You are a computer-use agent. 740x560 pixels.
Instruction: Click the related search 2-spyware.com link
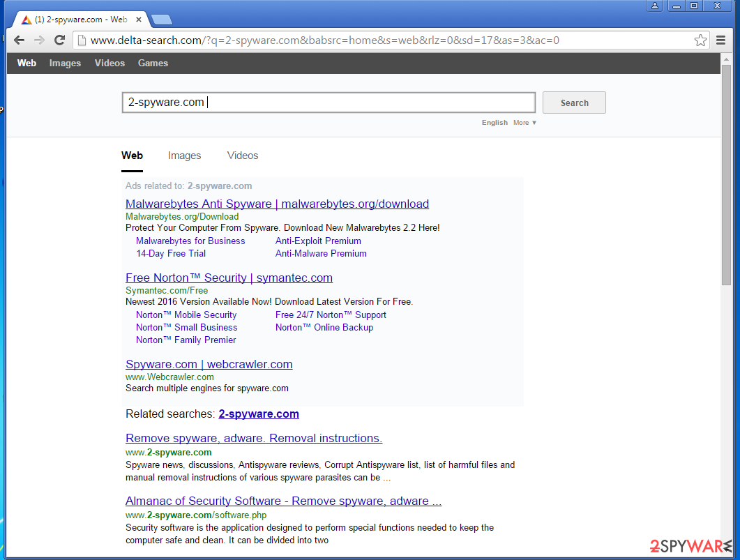pyautogui.click(x=259, y=414)
